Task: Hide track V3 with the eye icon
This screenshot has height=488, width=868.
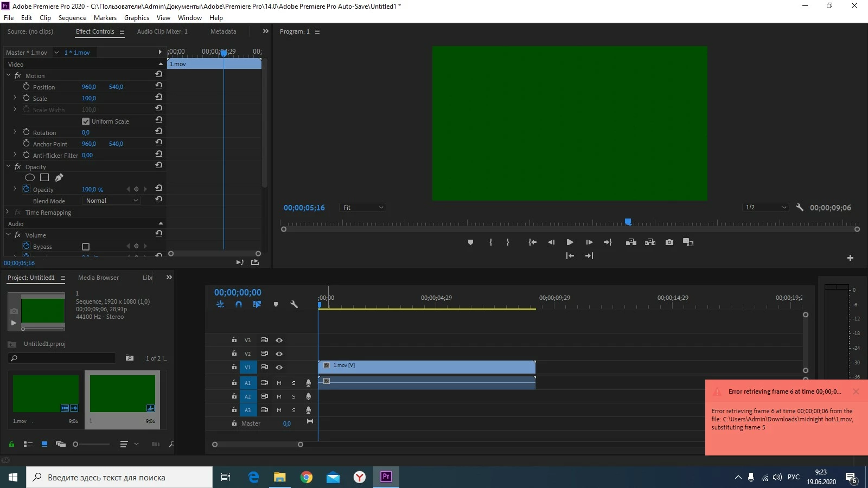Action: (x=279, y=340)
